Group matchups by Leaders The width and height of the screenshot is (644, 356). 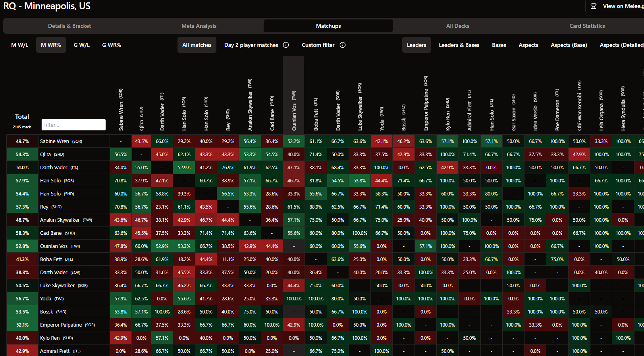pos(416,45)
